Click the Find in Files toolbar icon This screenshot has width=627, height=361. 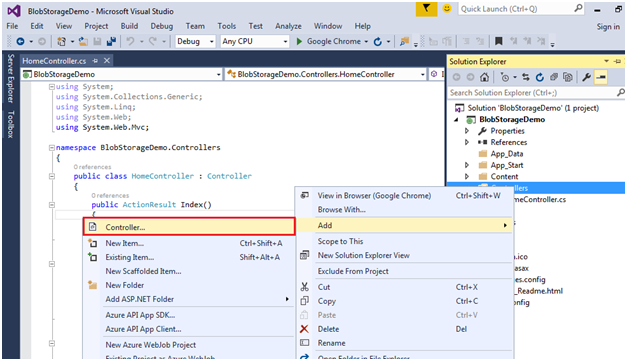[405, 41]
